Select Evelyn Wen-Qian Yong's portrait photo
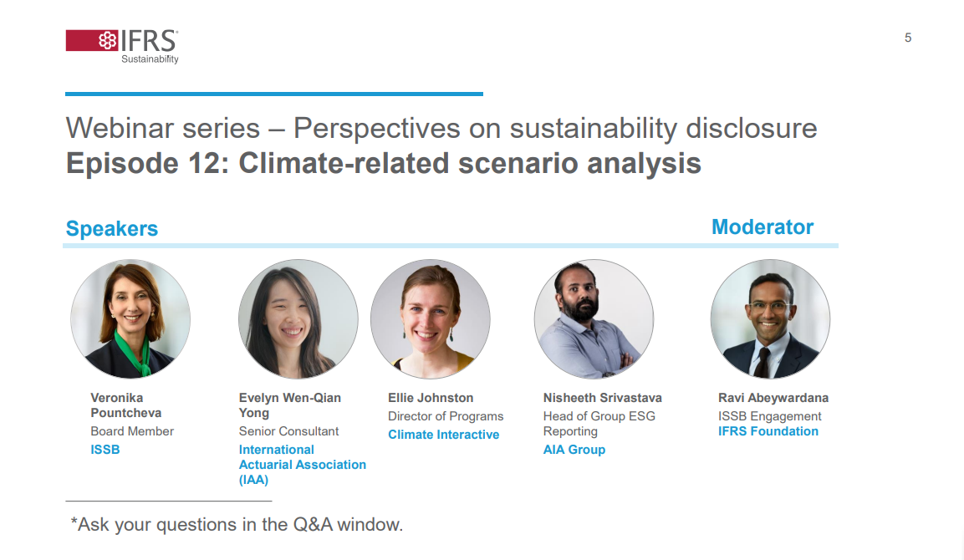Image resolution: width=964 pixels, height=560 pixels. point(298,318)
